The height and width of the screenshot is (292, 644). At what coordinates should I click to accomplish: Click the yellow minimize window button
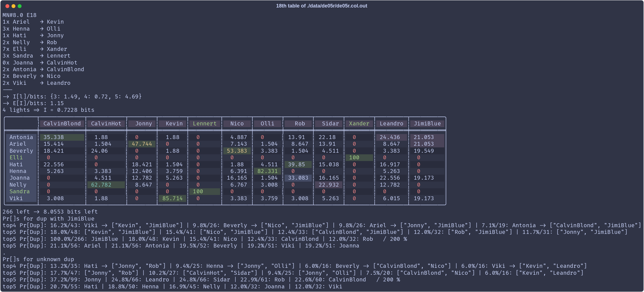13,6
